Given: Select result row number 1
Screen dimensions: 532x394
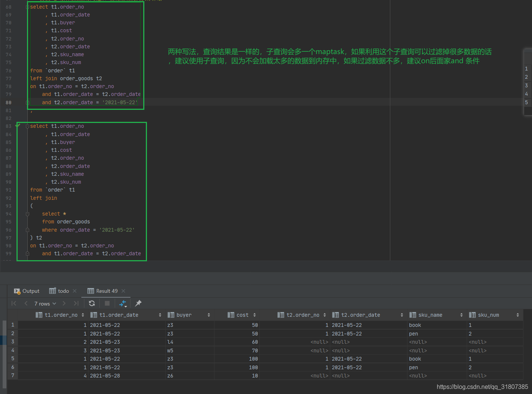Looking at the screenshot, I should [13, 325].
